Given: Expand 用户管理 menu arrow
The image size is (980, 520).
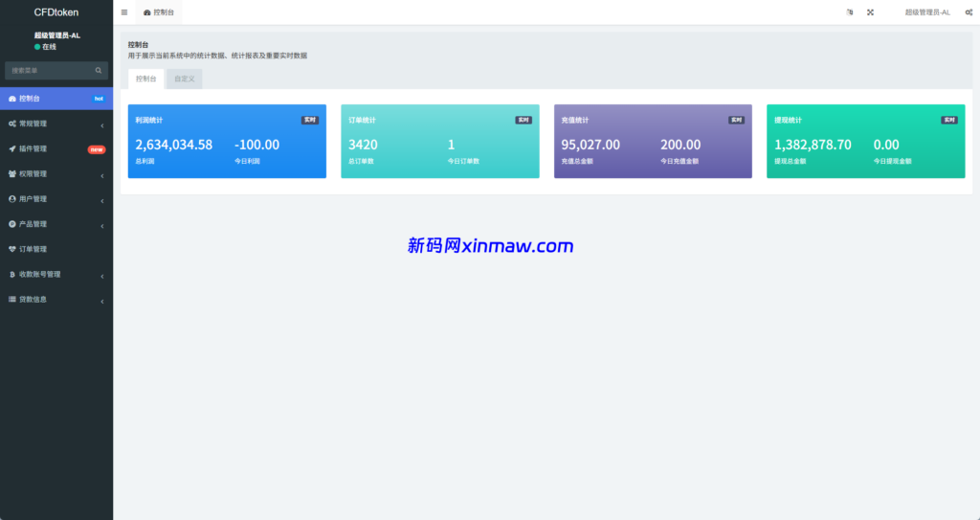Looking at the screenshot, I should pos(101,200).
